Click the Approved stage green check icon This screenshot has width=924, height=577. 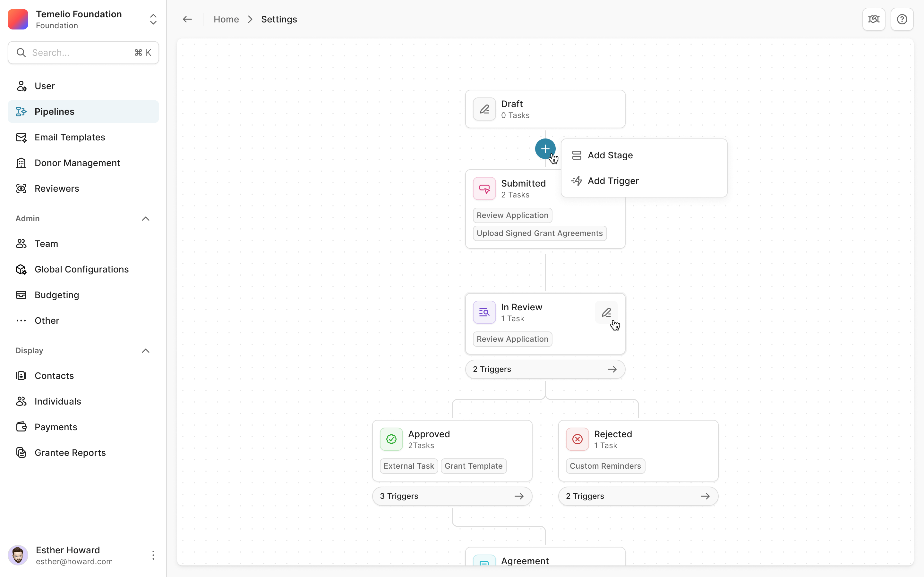click(x=391, y=439)
